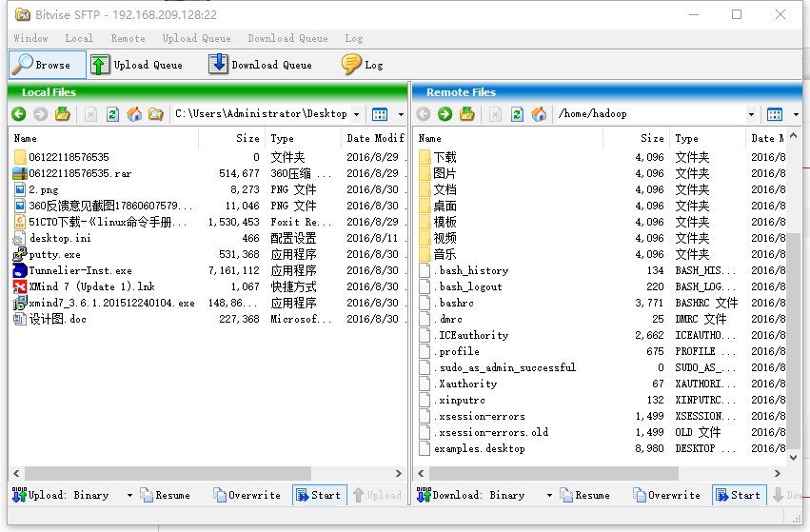This screenshot has width=810, height=532.
Task: Expand the local view mode dropdown arrow
Action: (401, 114)
